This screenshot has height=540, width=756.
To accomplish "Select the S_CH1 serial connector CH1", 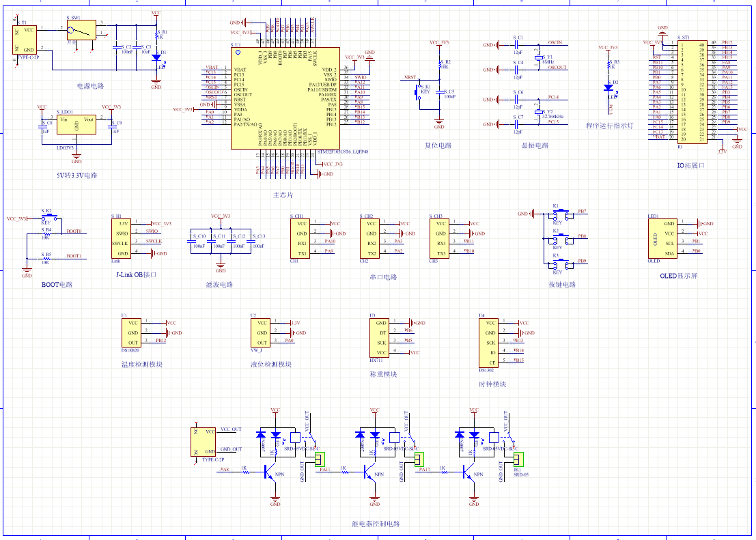I will click(300, 239).
